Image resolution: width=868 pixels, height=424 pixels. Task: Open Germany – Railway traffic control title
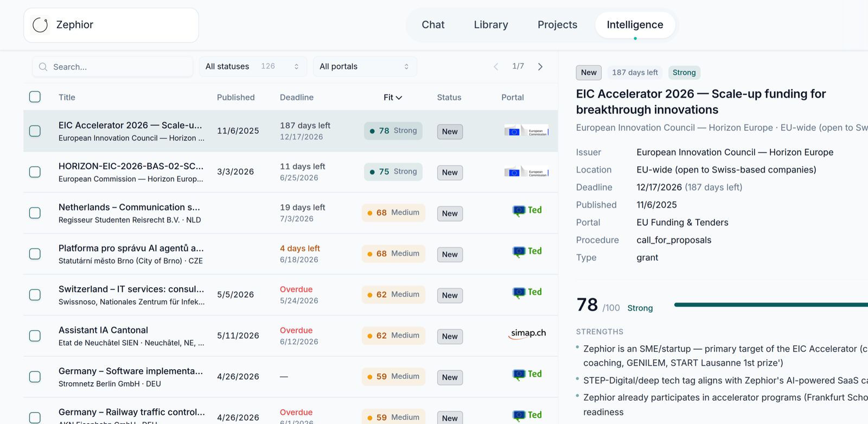point(132,412)
